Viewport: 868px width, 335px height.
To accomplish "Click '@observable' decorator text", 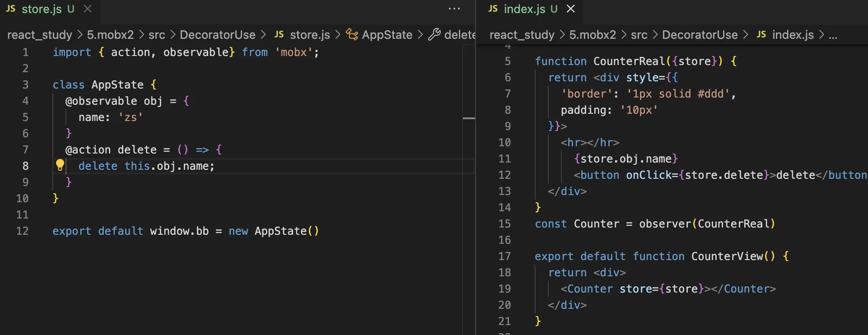I will tap(101, 101).
